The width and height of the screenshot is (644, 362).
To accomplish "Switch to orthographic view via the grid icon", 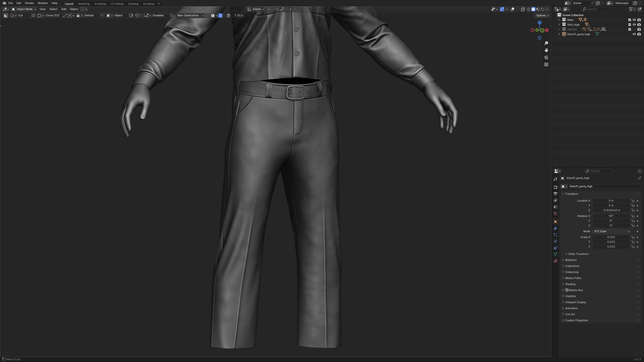I will point(546,65).
